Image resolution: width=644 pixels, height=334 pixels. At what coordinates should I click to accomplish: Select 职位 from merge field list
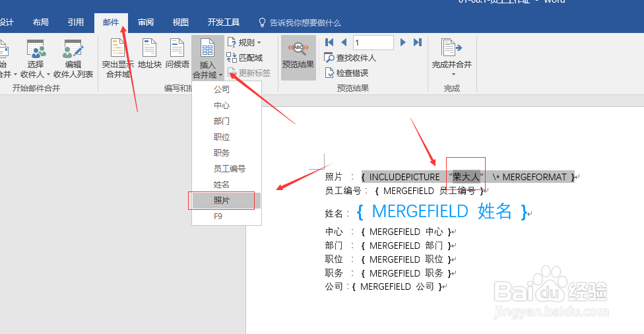tap(227, 137)
